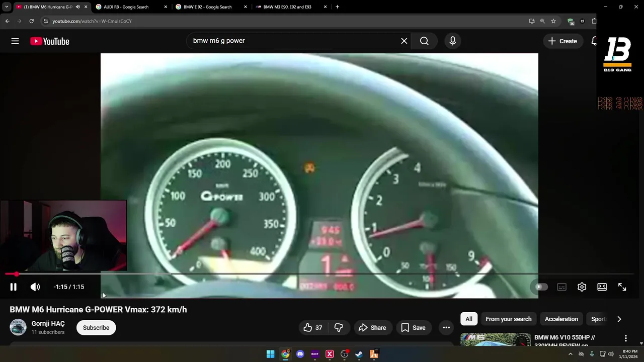
Task: Exit full browser view with the collapse icon
Action: tap(622, 287)
